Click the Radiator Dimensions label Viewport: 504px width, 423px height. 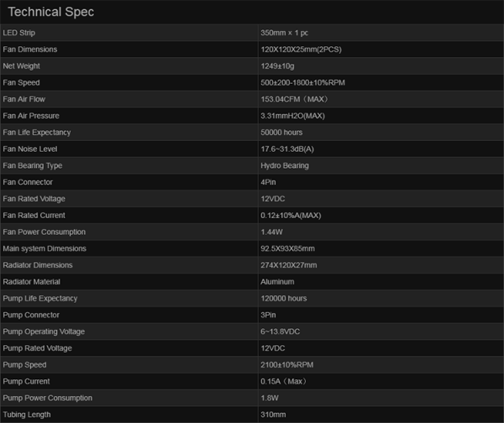click(37, 265)
